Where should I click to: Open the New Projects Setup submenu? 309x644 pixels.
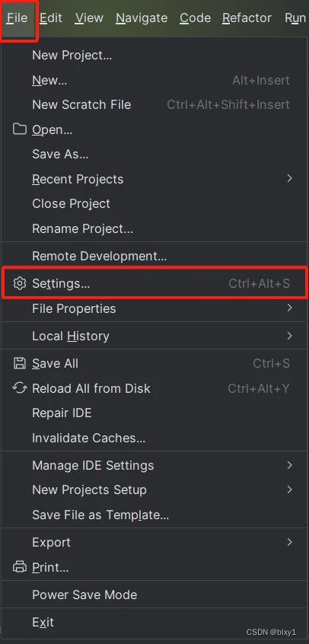154,490
